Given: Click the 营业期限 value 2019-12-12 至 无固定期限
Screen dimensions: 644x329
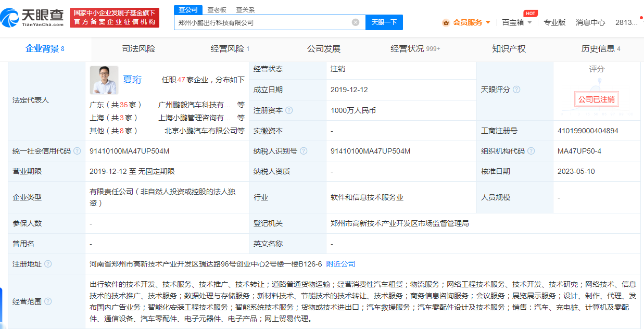Looking at the screenshot, I should click(132, 171).
